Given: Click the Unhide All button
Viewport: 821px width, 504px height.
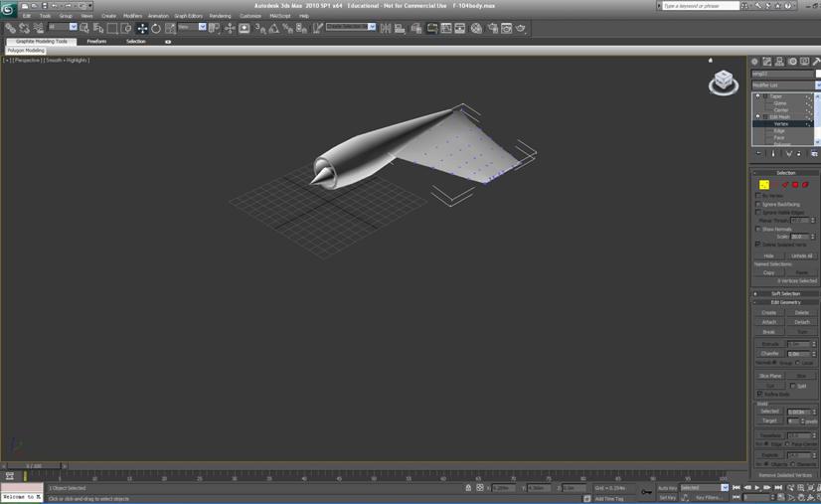Looking at the screenshot, I should point(802,255).
